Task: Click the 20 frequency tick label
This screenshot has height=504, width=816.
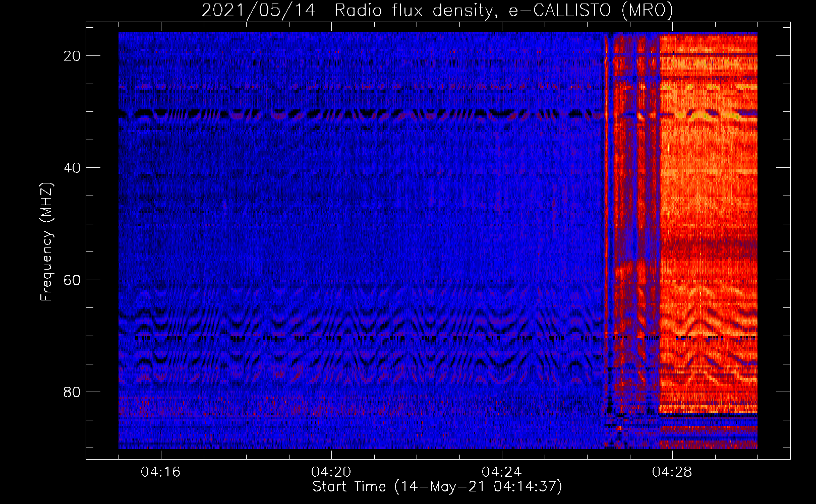Action: [x=72, y=56]
